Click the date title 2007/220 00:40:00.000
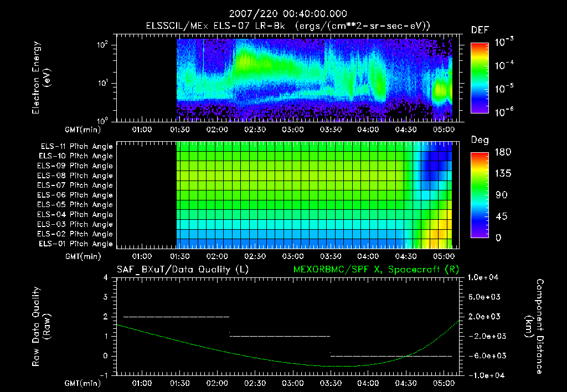This screenshot has height=392, width=567. (x=288, y=14)
